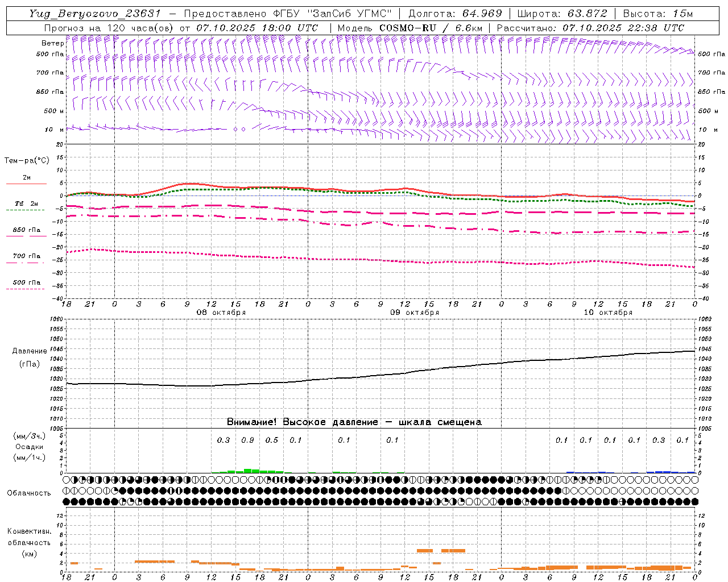Select forecast start time 07.10.2025 18:00 UTC
728x582 pixels.
[257, 28]
